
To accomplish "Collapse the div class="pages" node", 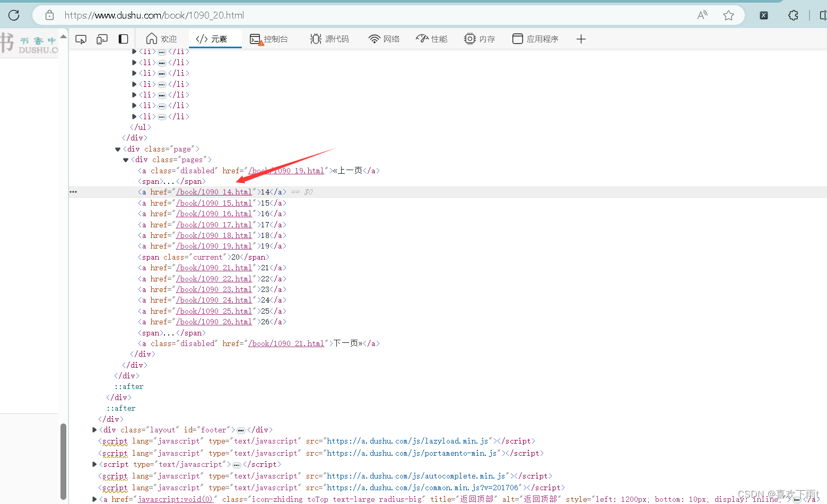I will click(126, 160).
